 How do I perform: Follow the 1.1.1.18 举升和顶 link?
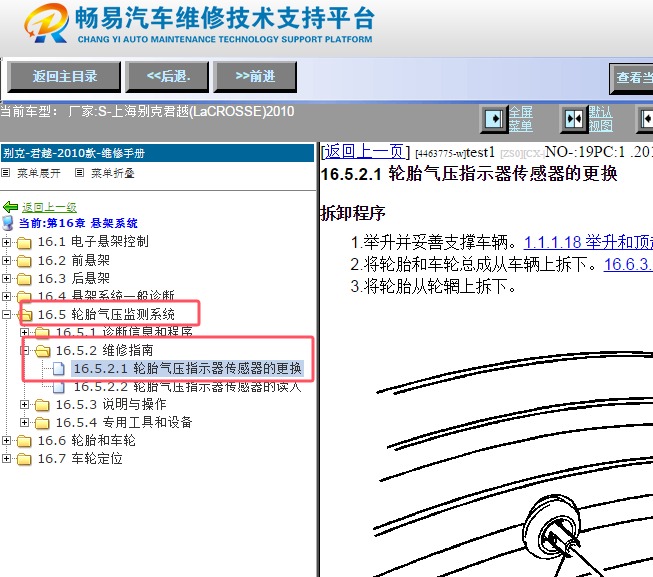[x=588, y=242]
